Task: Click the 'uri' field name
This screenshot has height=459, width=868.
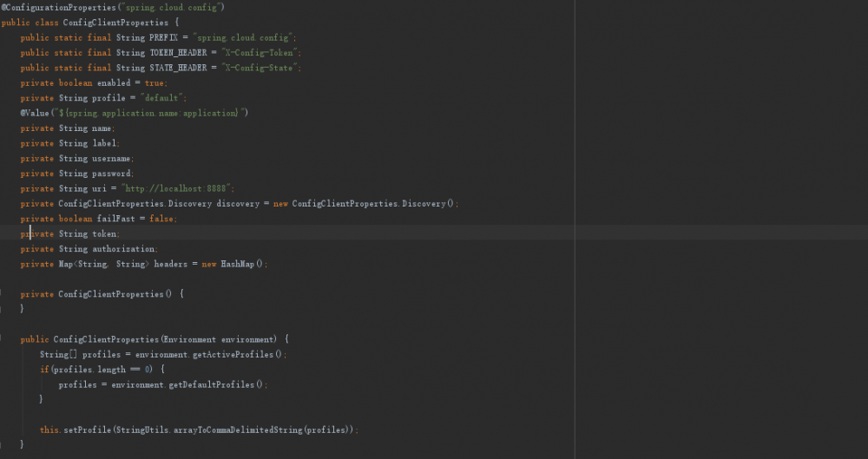Action: click(x=99, y=189)
